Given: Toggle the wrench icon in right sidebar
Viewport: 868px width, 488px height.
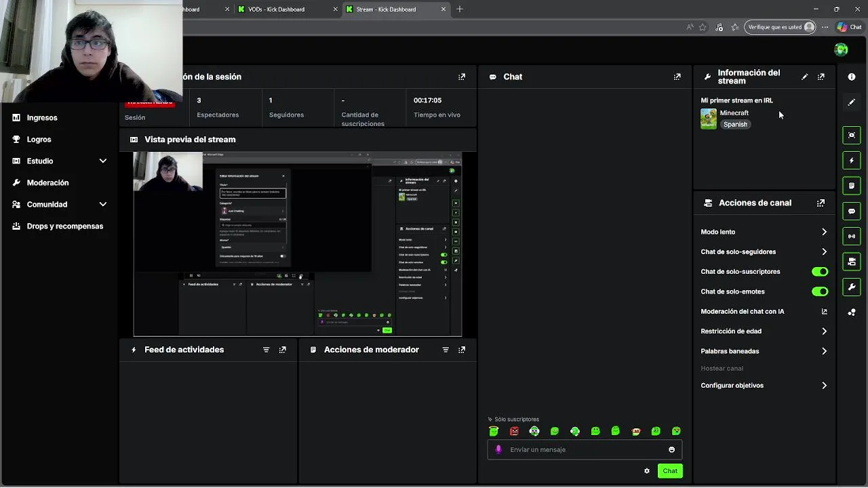Looking at the screenshot, I should click(x=852, y=287).
